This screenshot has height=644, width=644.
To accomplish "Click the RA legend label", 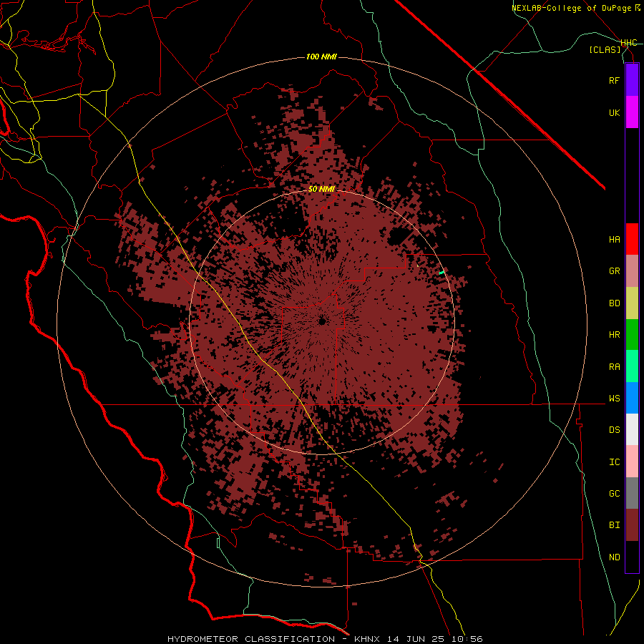I will click(614, 367).
